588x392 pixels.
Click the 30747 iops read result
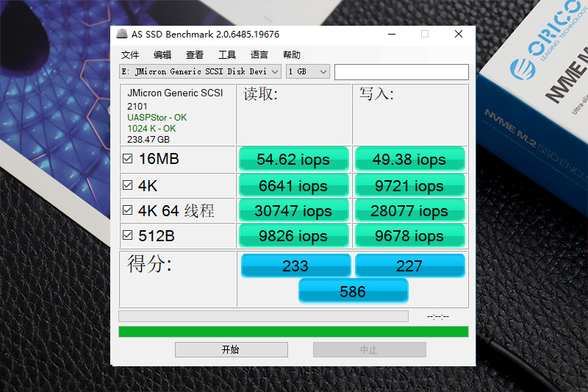pos(293,210)
